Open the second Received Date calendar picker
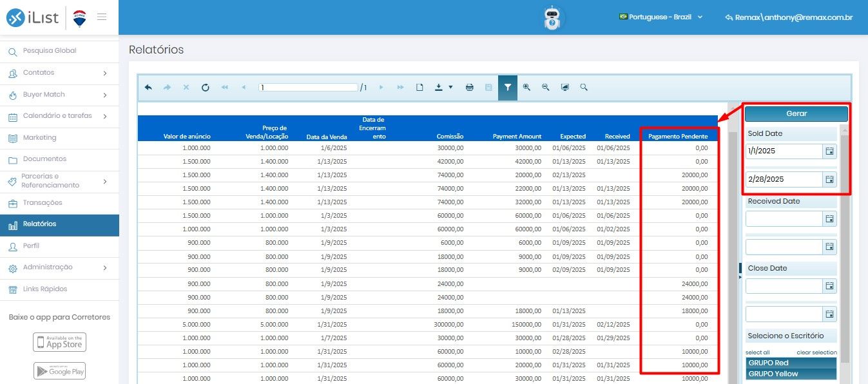The width and height of the screenshot is (868, 384). coord(830,247)
